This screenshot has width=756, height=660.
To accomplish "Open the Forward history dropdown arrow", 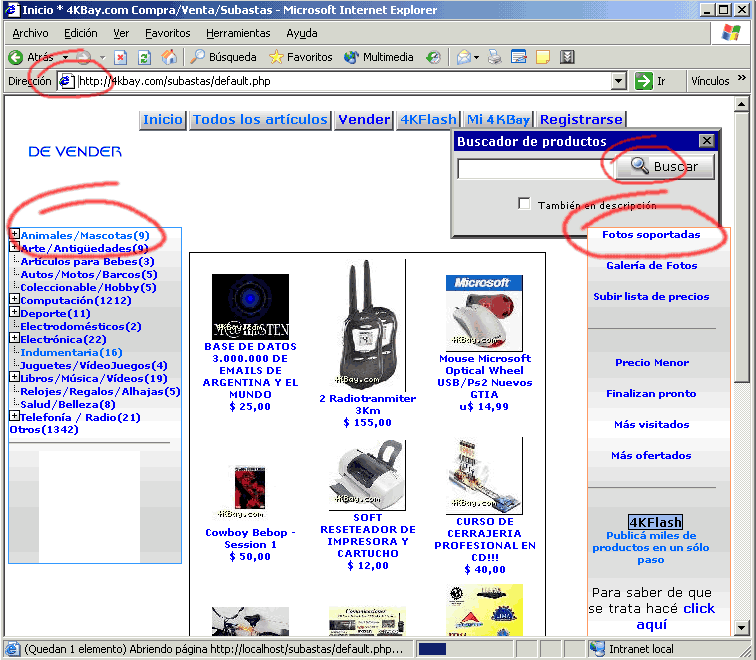I will (102, 57).
